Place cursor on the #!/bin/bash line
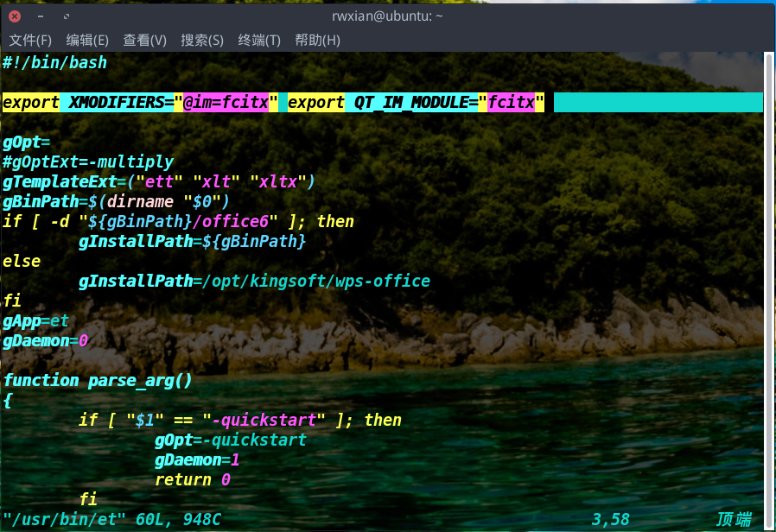776x532 pixels. tap(54, 62)
